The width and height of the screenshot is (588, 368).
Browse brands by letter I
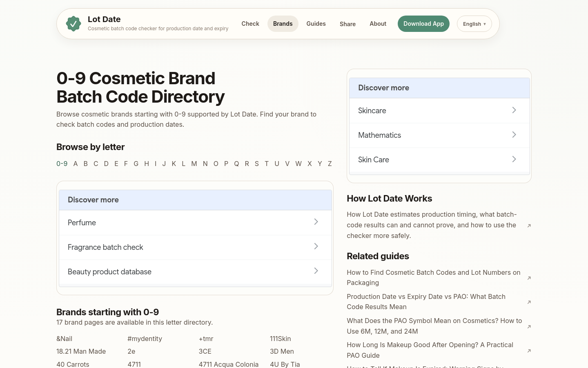[156, 164]
